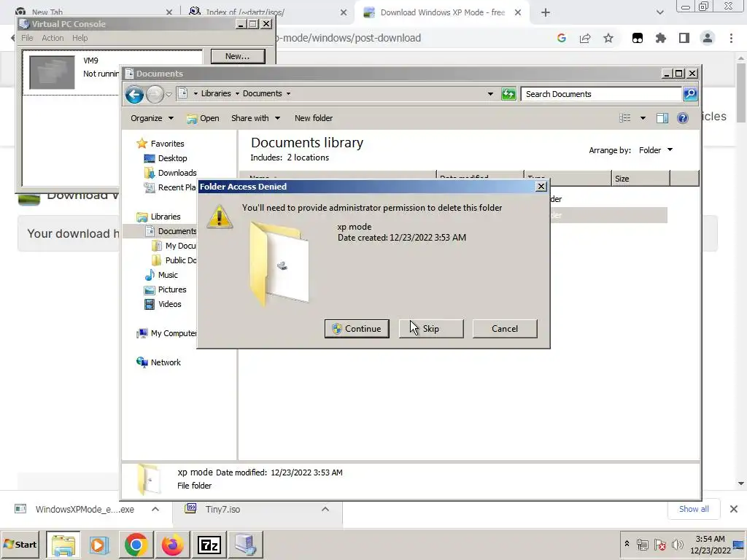Click the Forward arrow in Documents window
Viewport: 747px width, 560px height.
tap(155, 94)
